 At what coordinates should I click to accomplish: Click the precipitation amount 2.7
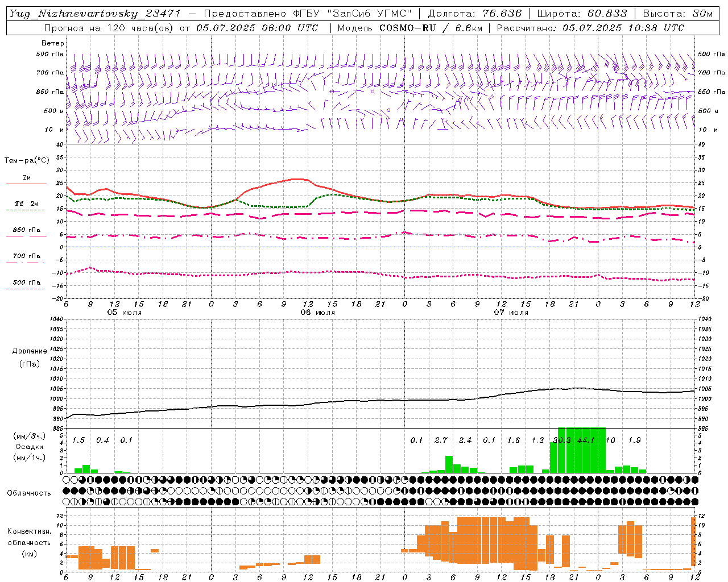point(441,440)
